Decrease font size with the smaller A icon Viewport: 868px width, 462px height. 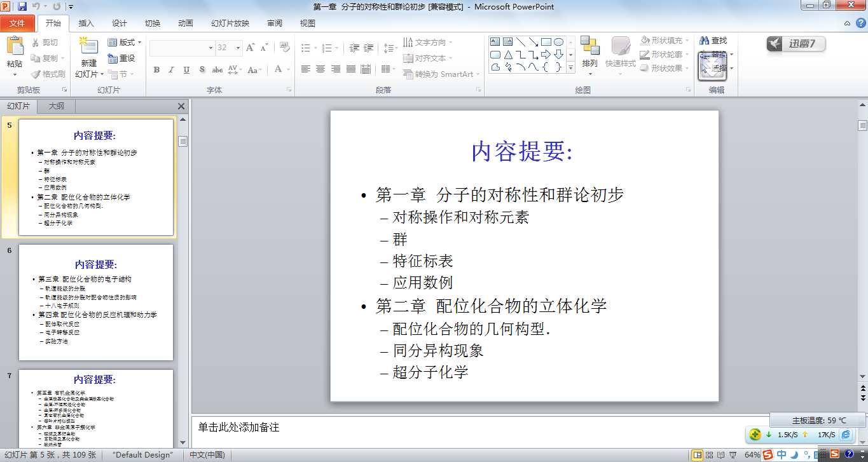(x=264, y=48)
